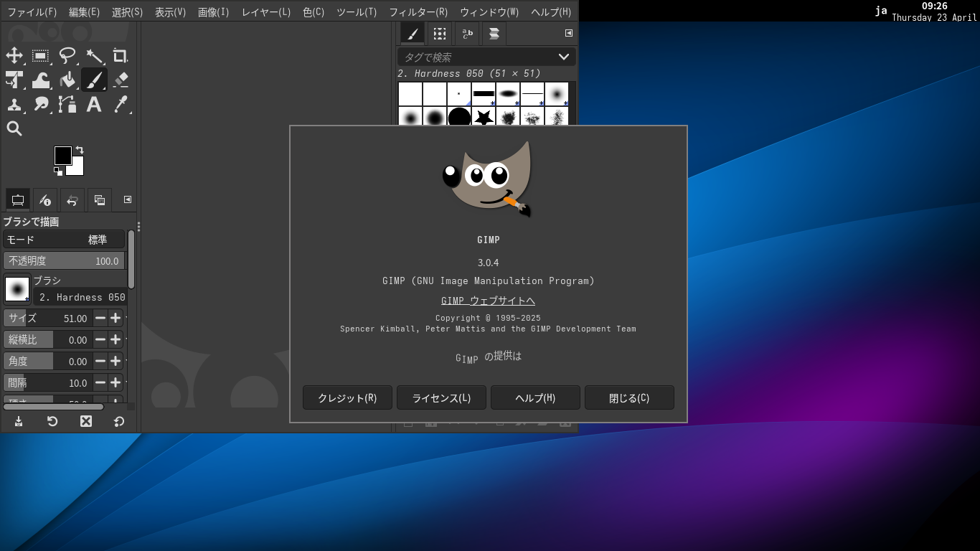Switch to the Patterns tab

[x=438, y=33]
